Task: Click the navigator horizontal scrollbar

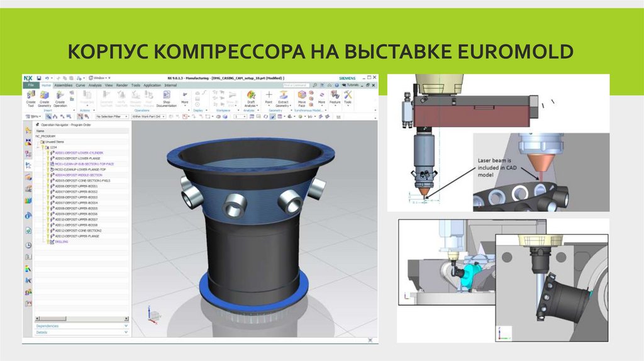Action: click(81, 319)
